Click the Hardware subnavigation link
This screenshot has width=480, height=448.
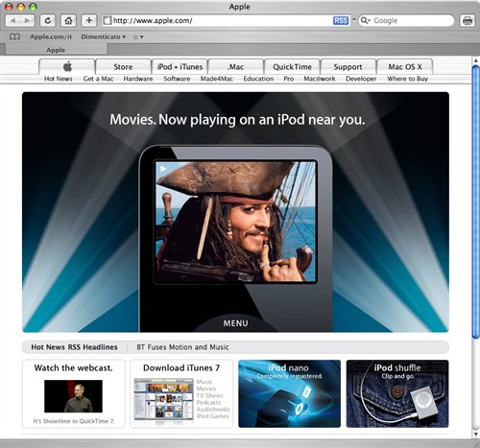point(138,79)
